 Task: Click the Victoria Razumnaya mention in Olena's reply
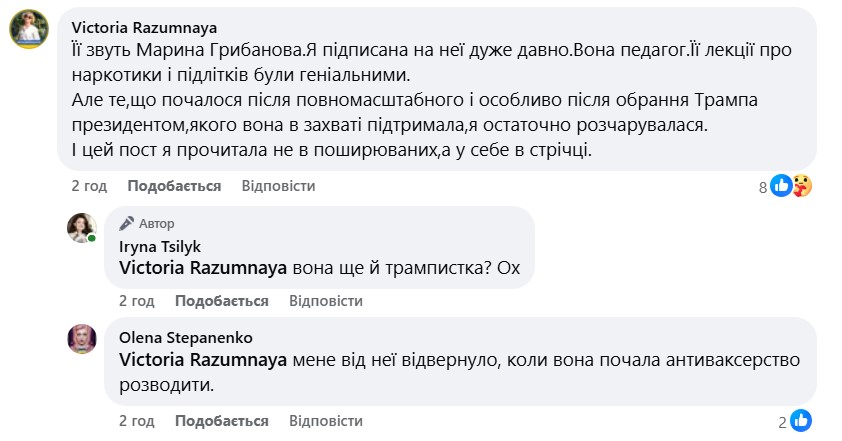203,359
